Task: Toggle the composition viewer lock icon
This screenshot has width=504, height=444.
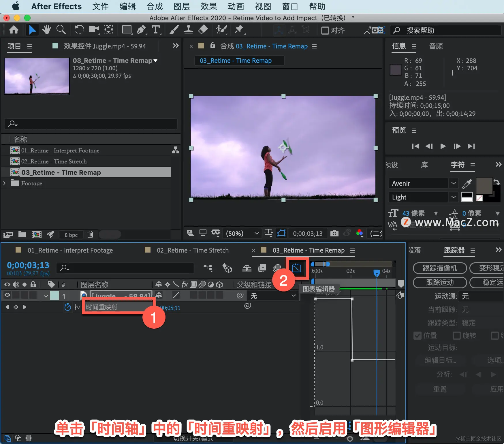Action: (x=213, y=45)
